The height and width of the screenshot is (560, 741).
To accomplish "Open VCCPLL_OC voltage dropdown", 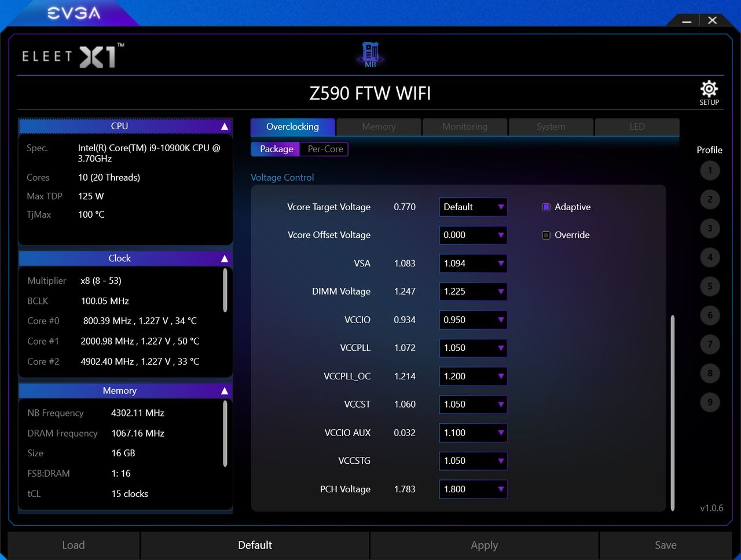I will coord(473,376).
